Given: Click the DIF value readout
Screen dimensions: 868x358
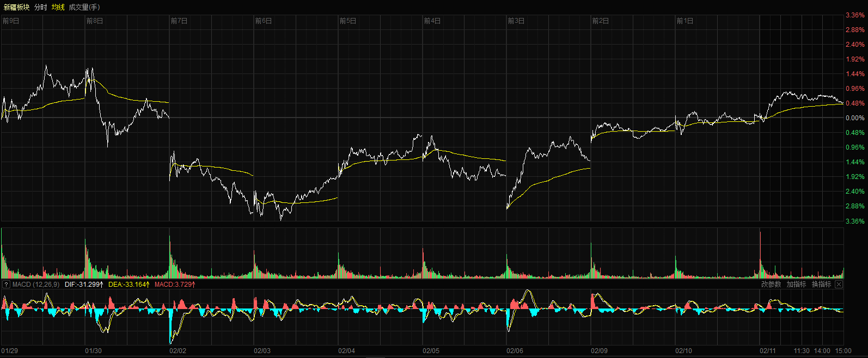Looking at the screenshot, I should [x=84, y=285].
